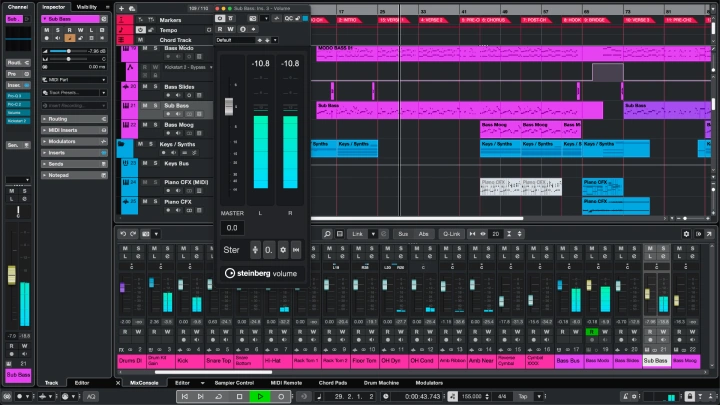Click the master fader handle in the volume plugin

click(229, 107)
